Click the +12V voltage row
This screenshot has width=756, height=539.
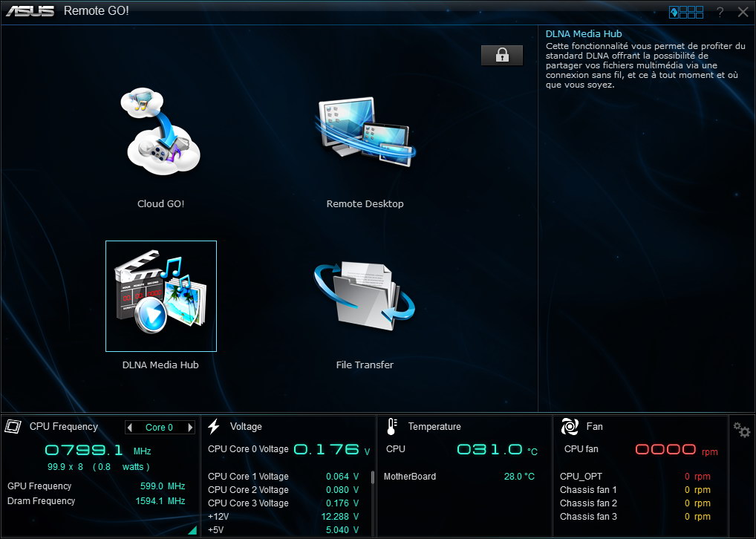(284, 516)
